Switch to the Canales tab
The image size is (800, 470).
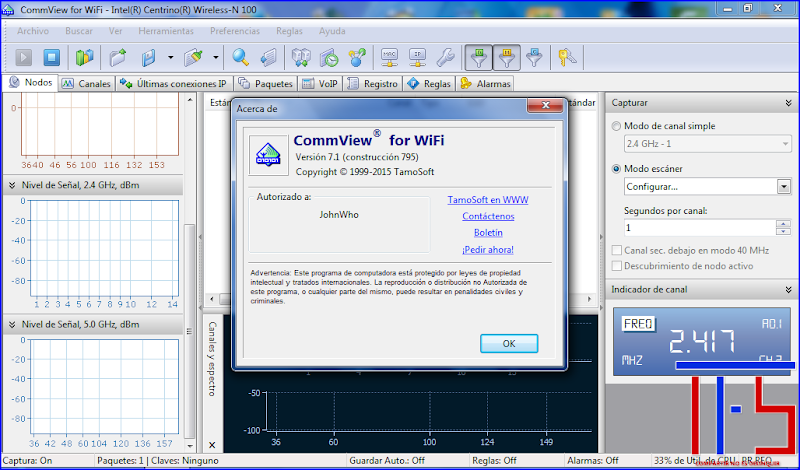(x=87, y=84)
